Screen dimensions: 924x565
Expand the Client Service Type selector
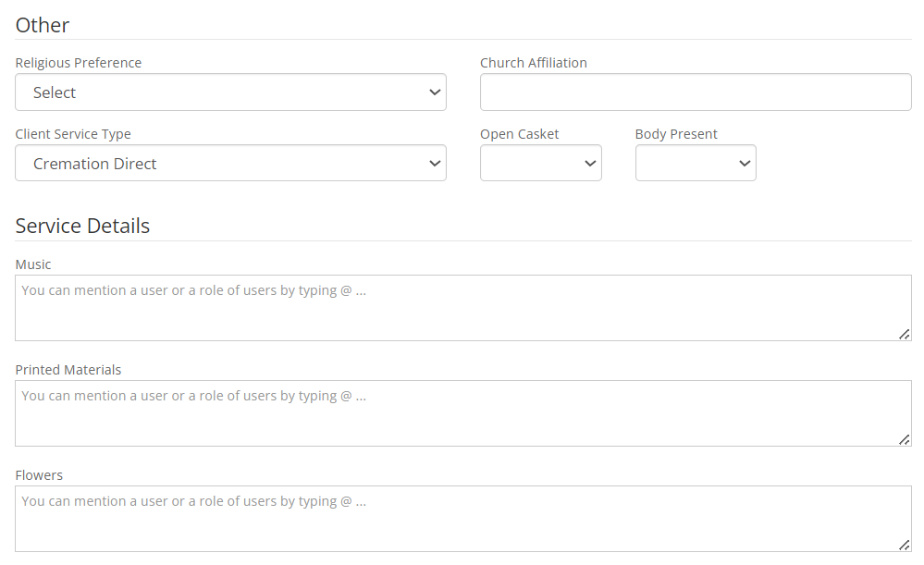click(230, 163)
